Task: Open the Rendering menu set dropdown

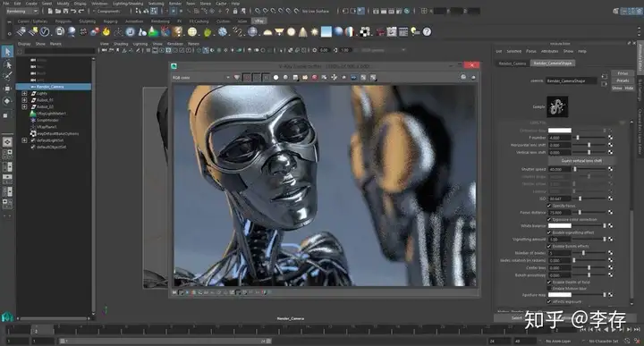Action: tap(22, 11)
